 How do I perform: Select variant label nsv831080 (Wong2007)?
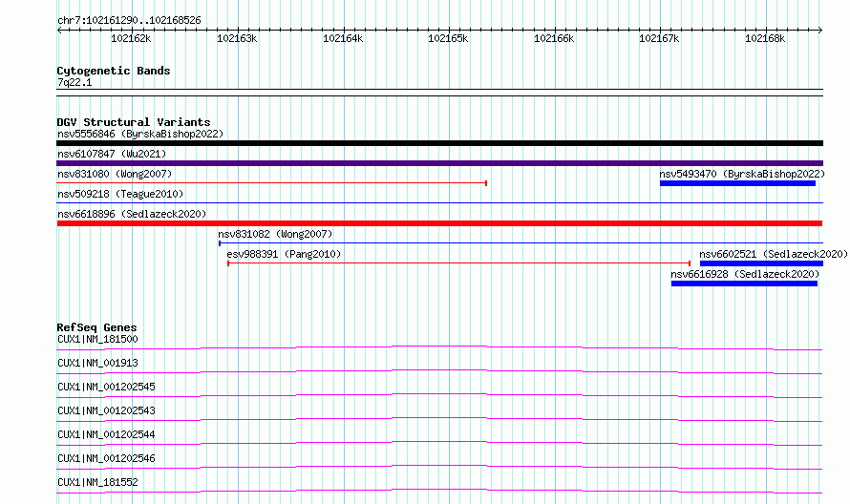pyautogui.click(x=115, y=174)
